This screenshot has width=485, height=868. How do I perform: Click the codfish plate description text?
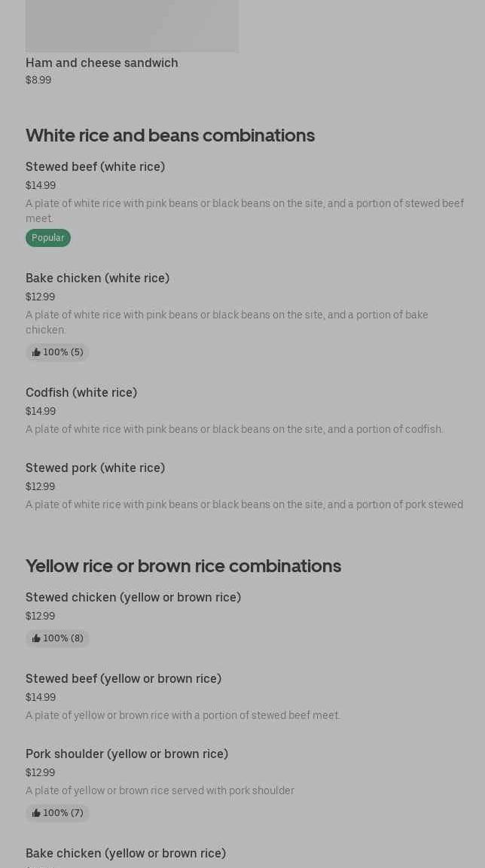pyautogui.click(x=234, y=430)
